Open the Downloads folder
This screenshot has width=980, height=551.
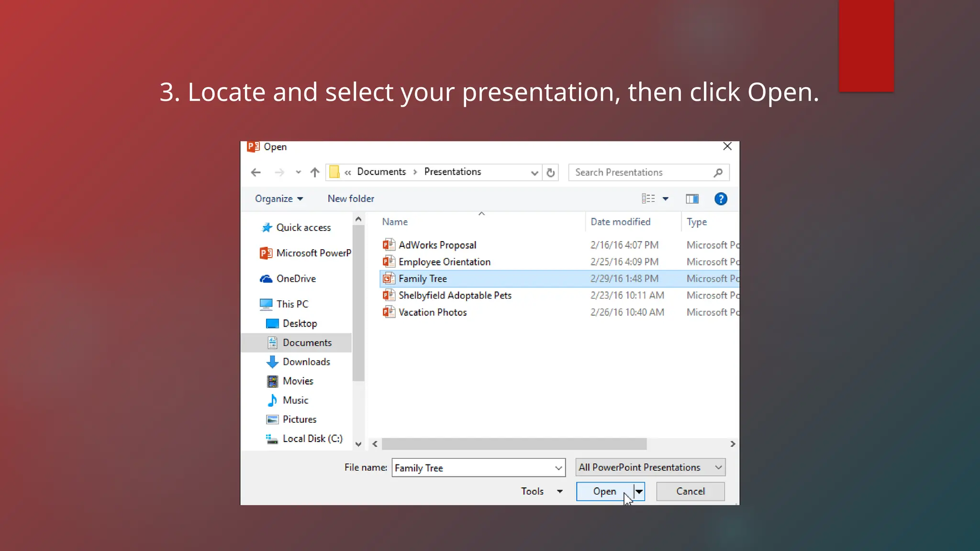pyautogui.click(x=298, y=362)
